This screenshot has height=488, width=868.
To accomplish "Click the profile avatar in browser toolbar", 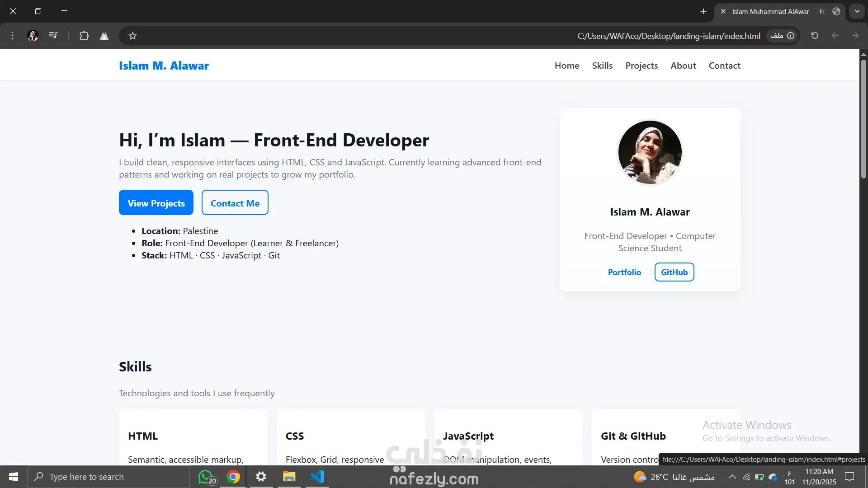I will (x=33, y=36).
